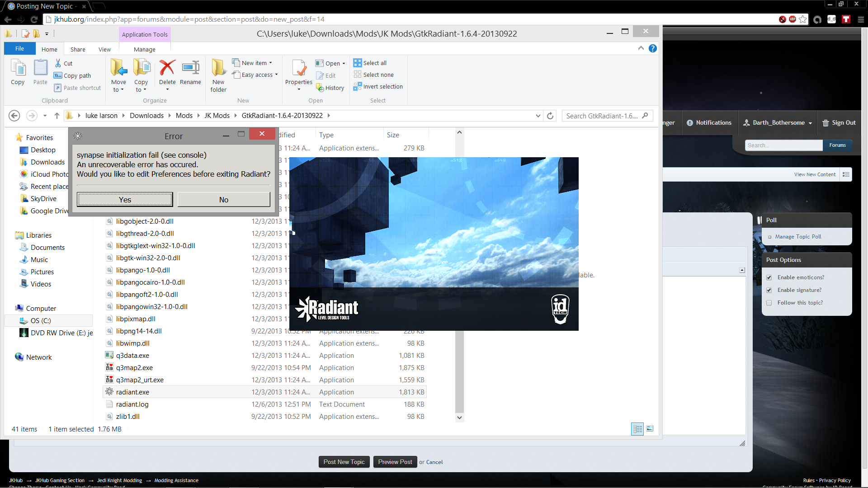Select q3map2.exe file
This screenshot has width=868, height=488.
tap(134, 368)
